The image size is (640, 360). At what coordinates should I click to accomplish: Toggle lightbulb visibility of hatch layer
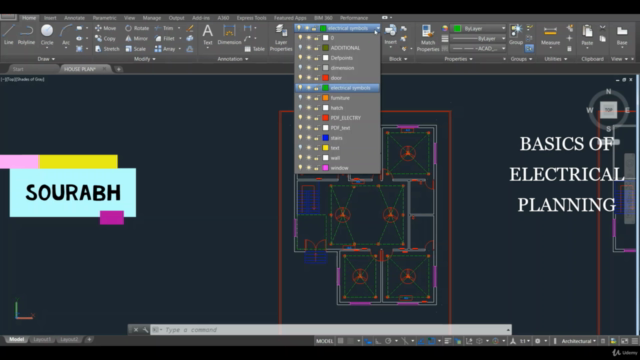coord(300,108)
